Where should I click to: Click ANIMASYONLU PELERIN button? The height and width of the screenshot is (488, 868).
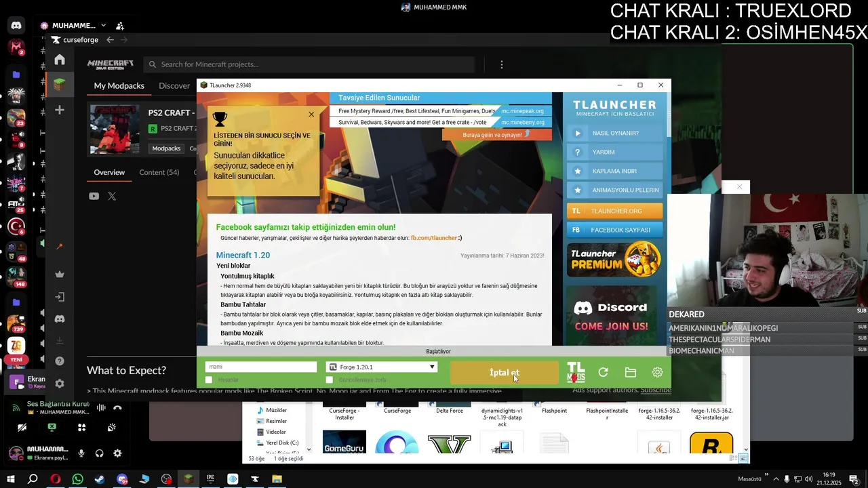click(615, 190)
